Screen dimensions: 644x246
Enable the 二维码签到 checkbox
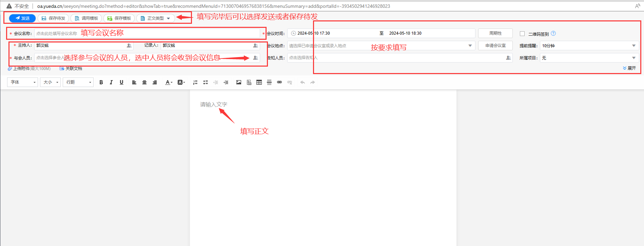click(x=522, y=34)
